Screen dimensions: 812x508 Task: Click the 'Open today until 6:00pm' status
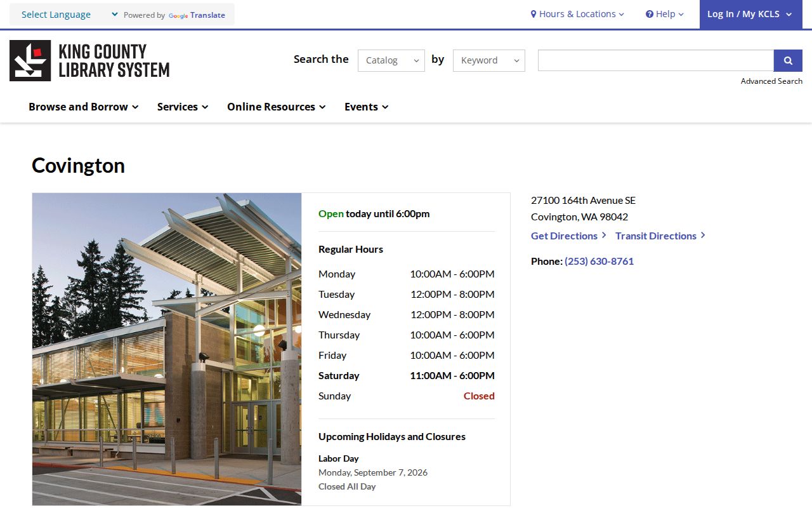coord(374,214)
